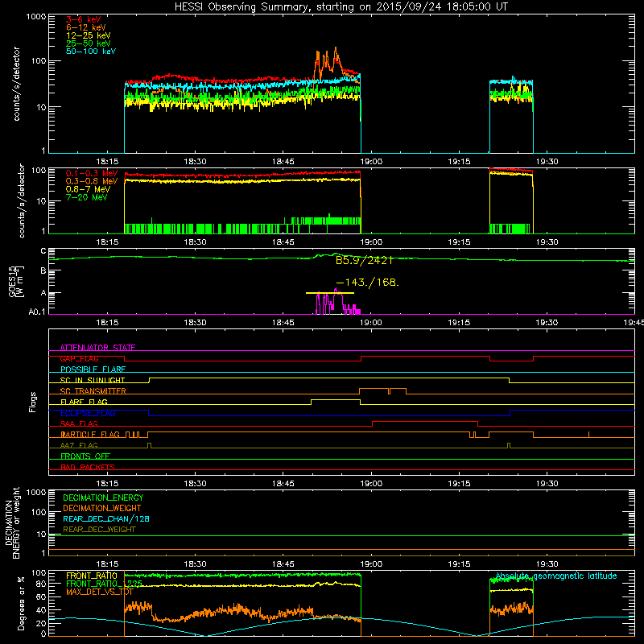Select the GAP_FLAG label
This screenshot has width=644, height=644.
click(79, 358)
